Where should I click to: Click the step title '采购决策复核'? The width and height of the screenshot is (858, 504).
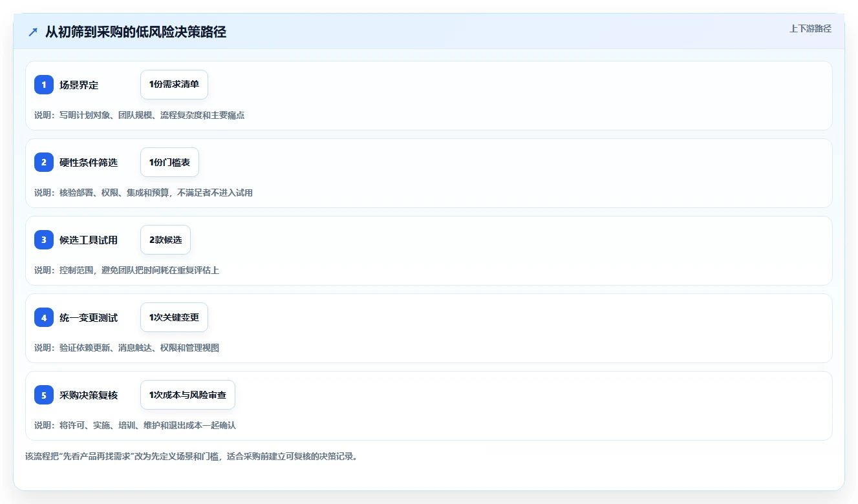coord(89,395)
